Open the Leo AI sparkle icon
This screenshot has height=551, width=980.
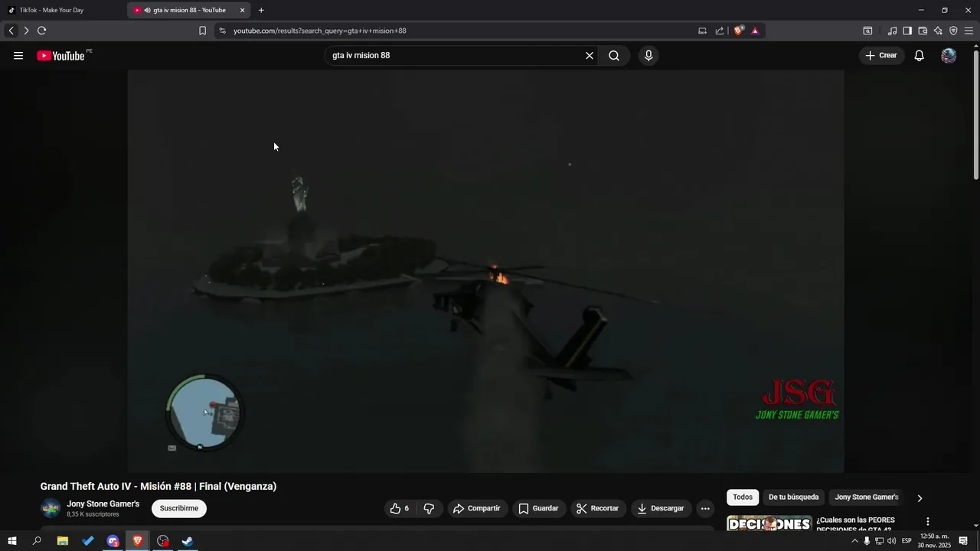pyautogui.click(x=938, y=31)
